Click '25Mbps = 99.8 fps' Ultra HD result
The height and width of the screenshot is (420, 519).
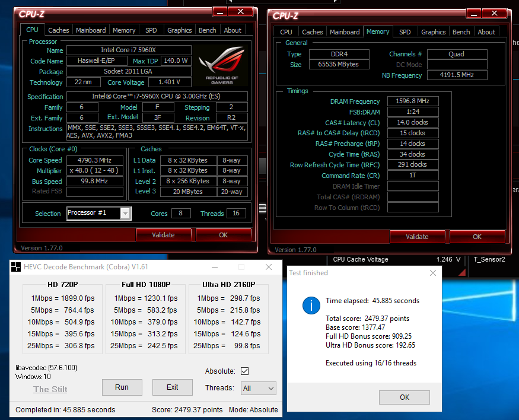(227, 345)
